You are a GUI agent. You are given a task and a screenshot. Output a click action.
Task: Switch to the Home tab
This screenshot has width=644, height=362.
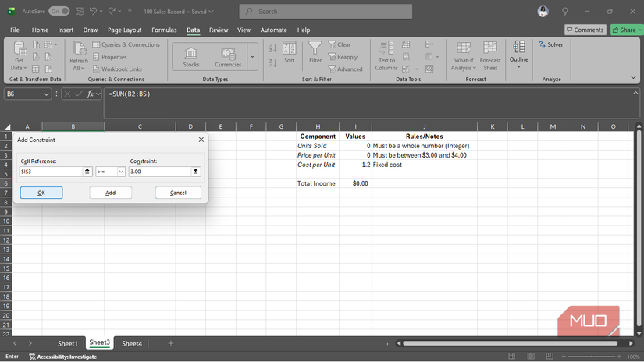(40, 30)
